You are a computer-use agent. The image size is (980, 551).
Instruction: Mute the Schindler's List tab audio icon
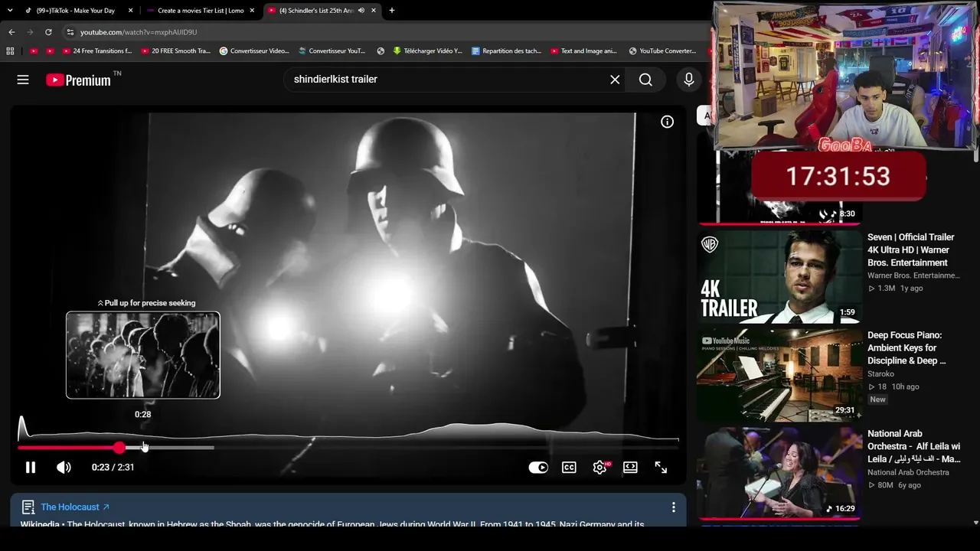click(361, 11)
